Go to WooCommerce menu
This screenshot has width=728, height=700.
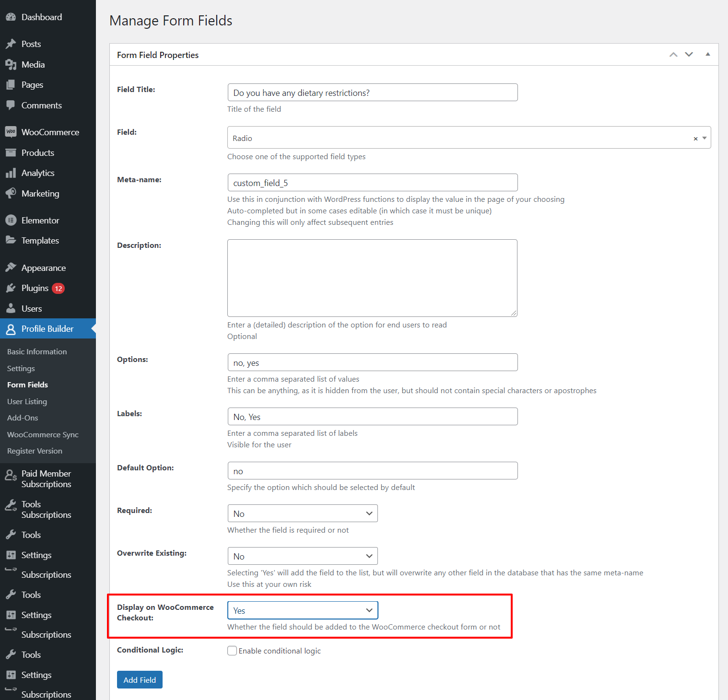coord(50,132)
